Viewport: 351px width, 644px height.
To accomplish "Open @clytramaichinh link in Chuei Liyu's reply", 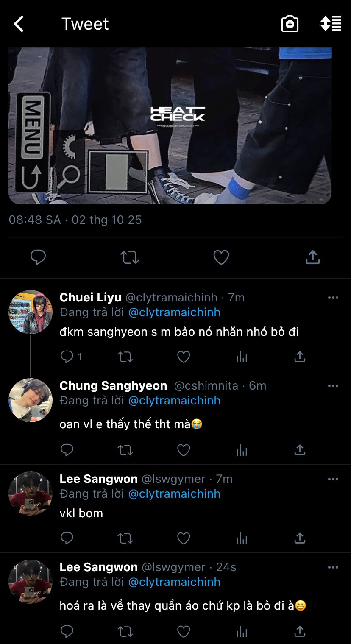I will tap(174, 312).
